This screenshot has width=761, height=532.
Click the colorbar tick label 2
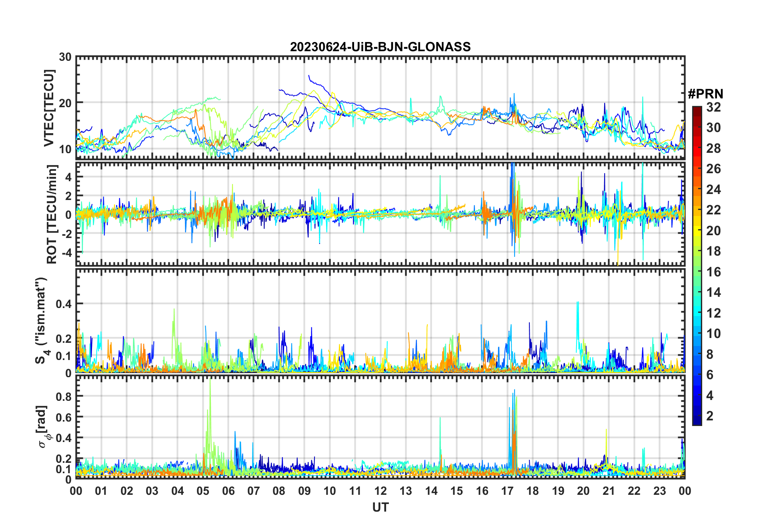[710, 416]
